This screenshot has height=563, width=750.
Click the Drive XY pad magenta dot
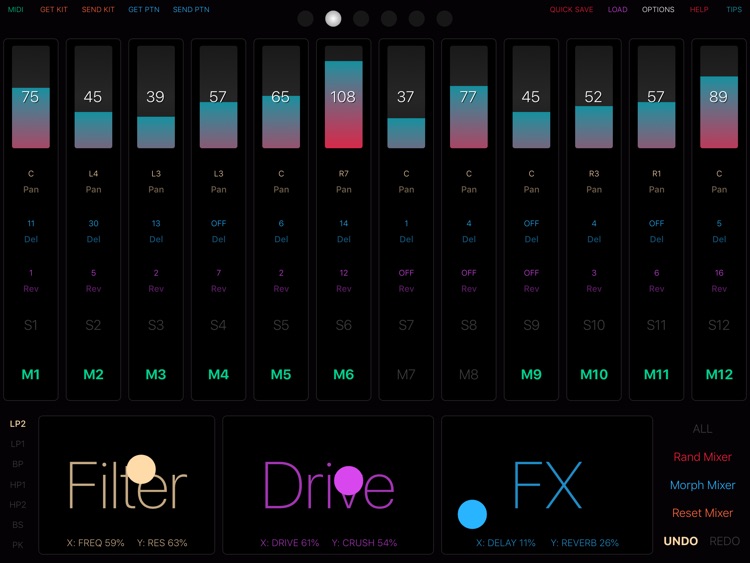(348, 480)
